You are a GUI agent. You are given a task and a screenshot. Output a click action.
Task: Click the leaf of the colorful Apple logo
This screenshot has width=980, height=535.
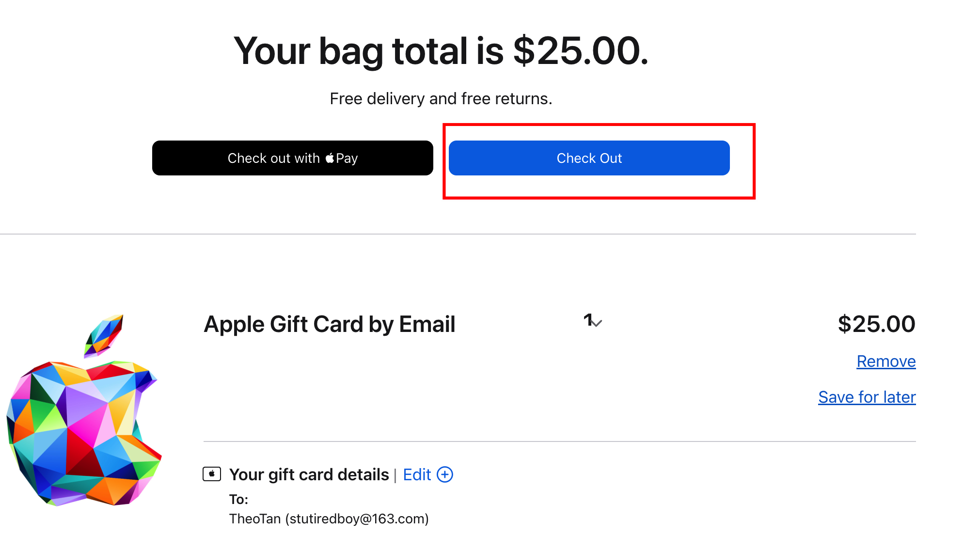pos(104,335)
